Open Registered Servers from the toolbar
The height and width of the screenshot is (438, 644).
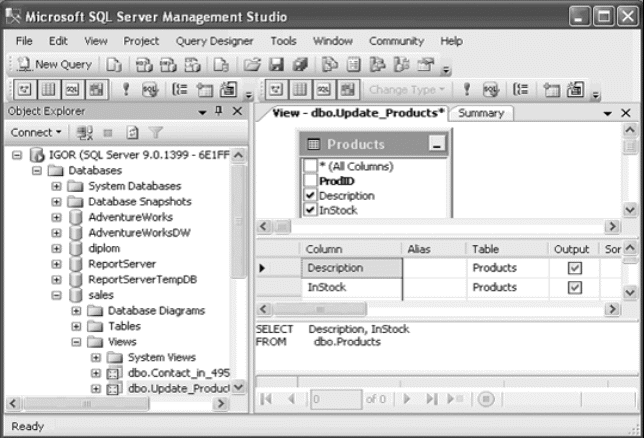[330, 65]
